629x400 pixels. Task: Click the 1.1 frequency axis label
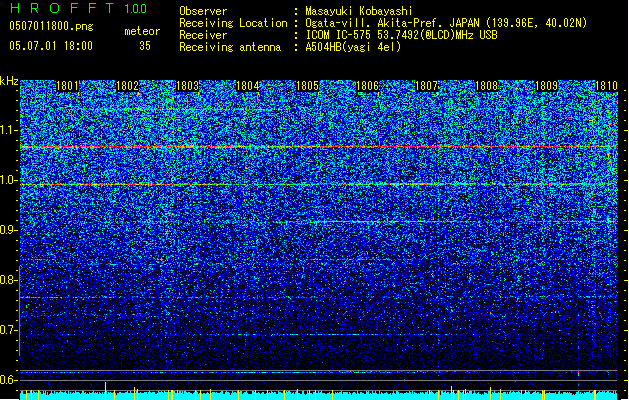pos(9,130)
